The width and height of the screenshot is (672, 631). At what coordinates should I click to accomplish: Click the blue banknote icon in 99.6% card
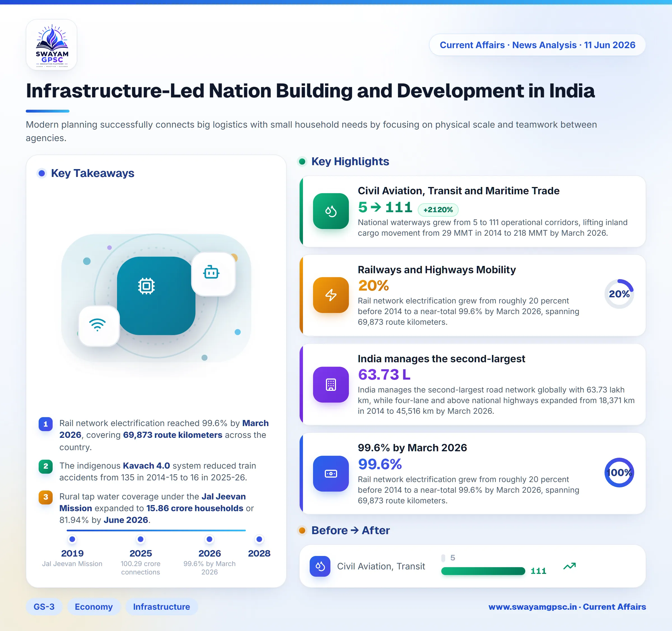(x=331, y=473)
